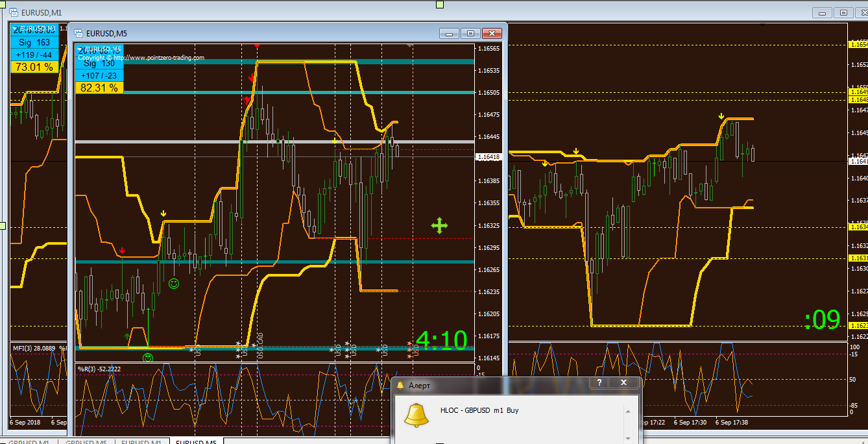Screen dimensions: 868x444
Task: Open help with the alert question mark button
Action: [x=599, y=383]
